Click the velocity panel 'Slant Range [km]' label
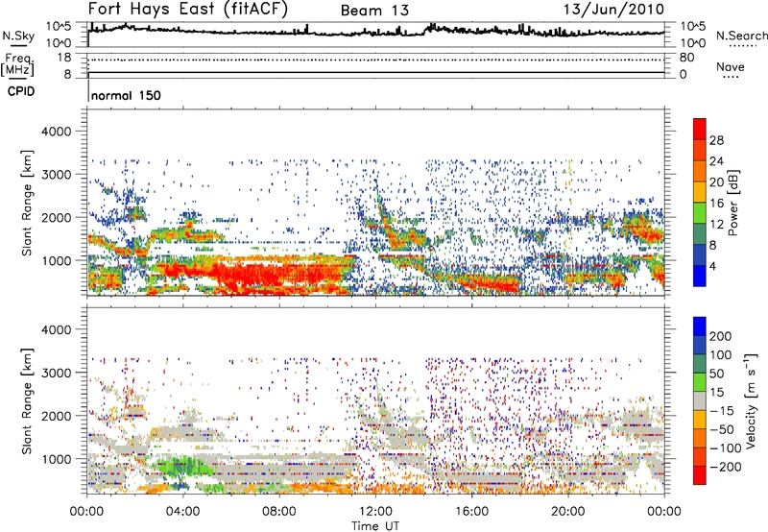The height and width of the screenshot is (532, 768). point(27,401)
